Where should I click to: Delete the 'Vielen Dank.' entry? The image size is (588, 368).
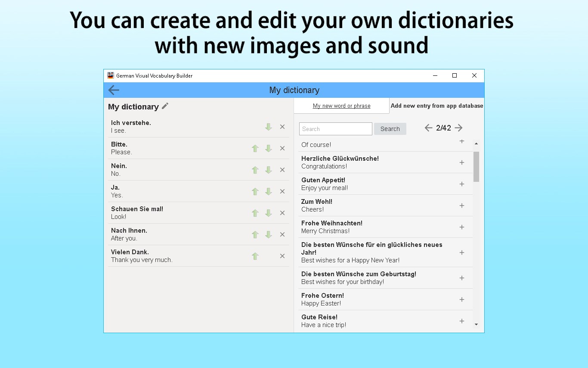pos(282,256)
